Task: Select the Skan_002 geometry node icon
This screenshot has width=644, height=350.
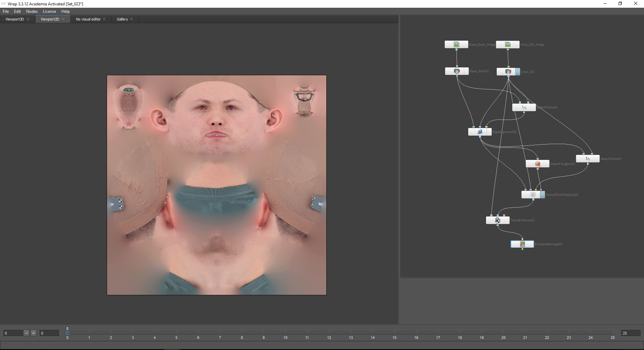Action: (508, 72)
